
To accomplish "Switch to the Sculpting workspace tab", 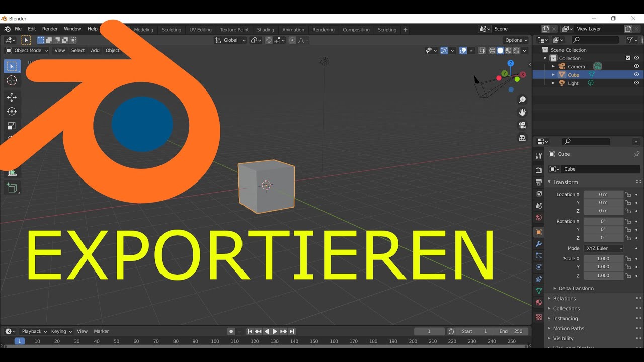I will 171,30.
